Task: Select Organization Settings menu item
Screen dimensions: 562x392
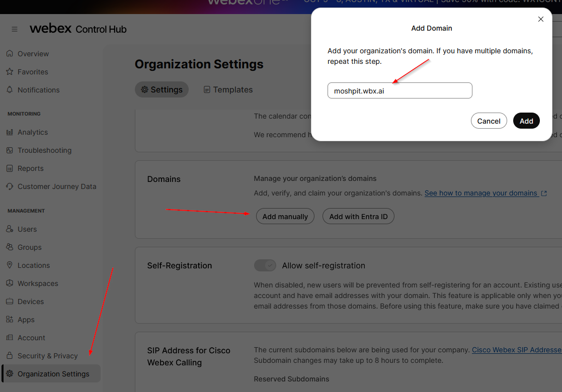Action: pos(51,373)
